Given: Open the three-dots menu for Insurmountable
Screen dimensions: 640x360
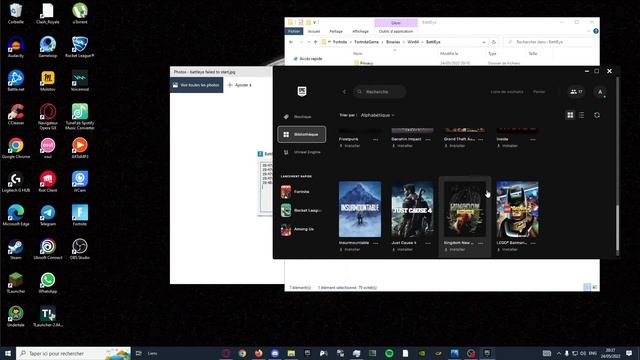Looking at the screenshot, I should 376,243.
